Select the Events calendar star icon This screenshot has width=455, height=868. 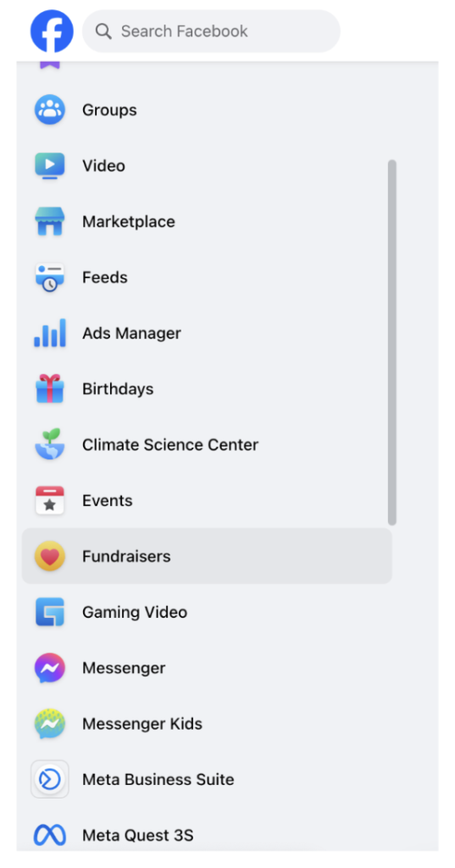click(50, 500)
